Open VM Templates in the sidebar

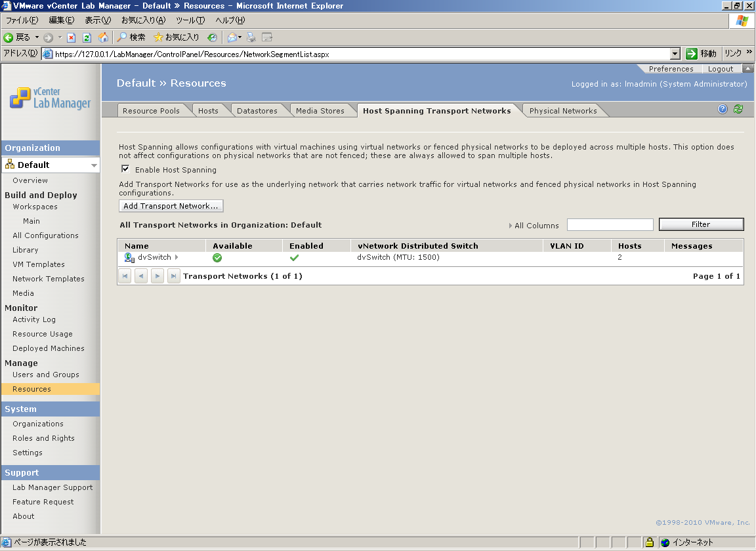point(39,264)
